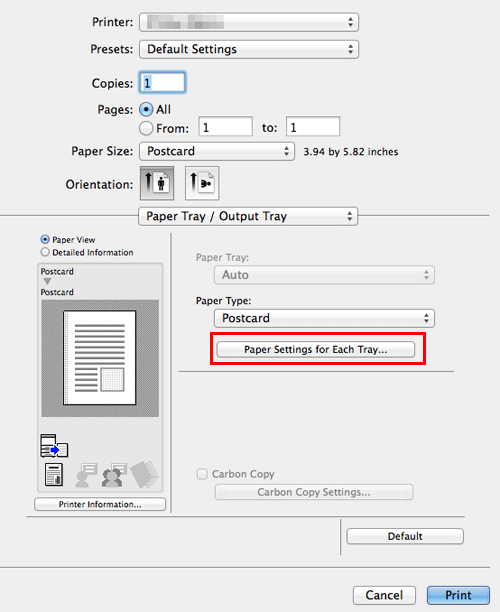
Task: Open the Paper Size Postcard dropdown
Action: pos(217,151)
